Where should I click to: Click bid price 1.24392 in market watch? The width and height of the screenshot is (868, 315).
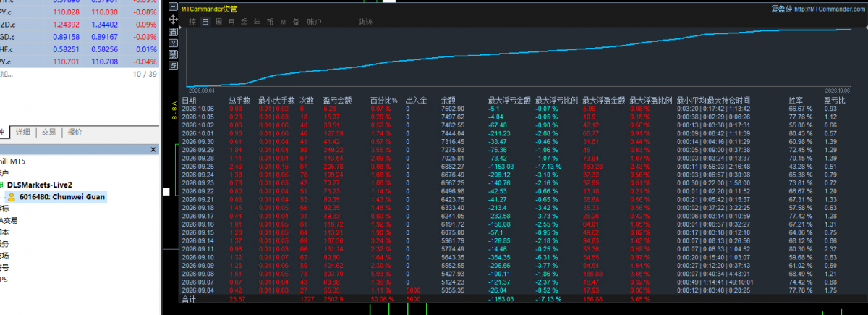tap(67, 23)
